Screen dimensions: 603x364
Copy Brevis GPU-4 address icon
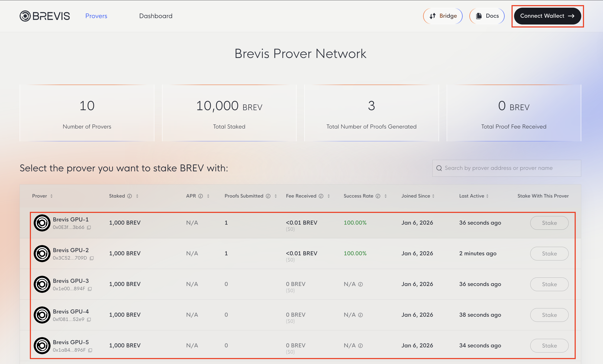tap(89, 319)
